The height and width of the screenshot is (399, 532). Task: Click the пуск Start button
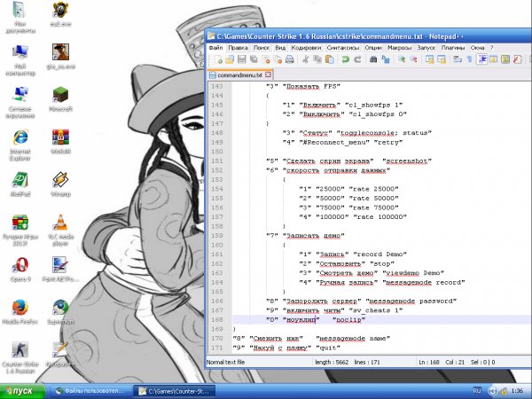(x=21, y=390)
